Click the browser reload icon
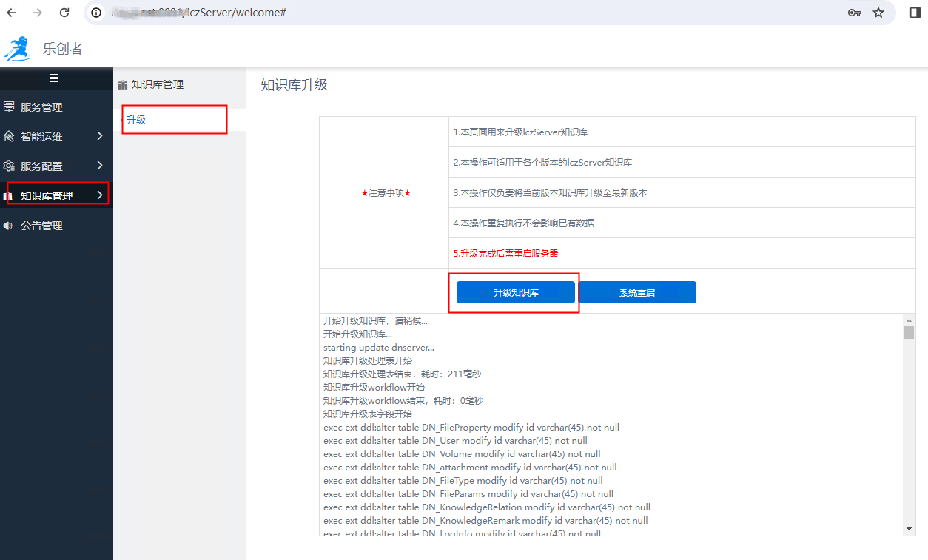 (x=64, y=13)
